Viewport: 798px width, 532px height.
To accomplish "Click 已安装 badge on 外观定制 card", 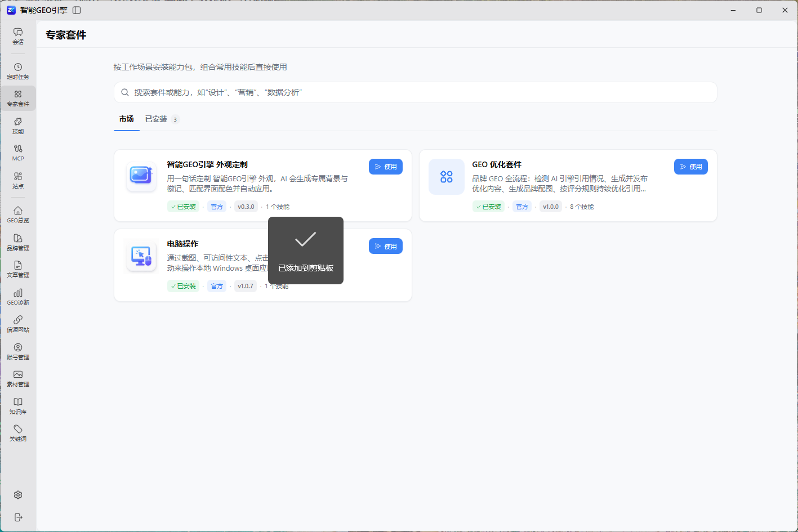I will click(x=183, y=207).
